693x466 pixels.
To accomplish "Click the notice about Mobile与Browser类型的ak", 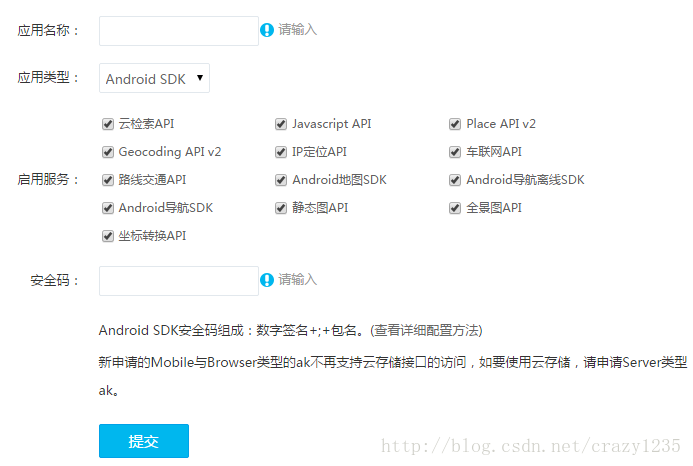I will 393,376.
